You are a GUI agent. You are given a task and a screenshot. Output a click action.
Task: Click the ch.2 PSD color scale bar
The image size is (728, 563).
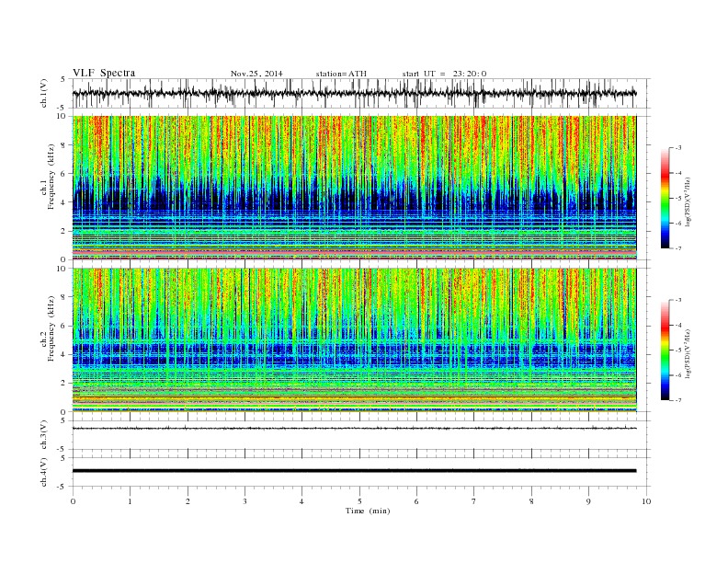click(665, 350)
